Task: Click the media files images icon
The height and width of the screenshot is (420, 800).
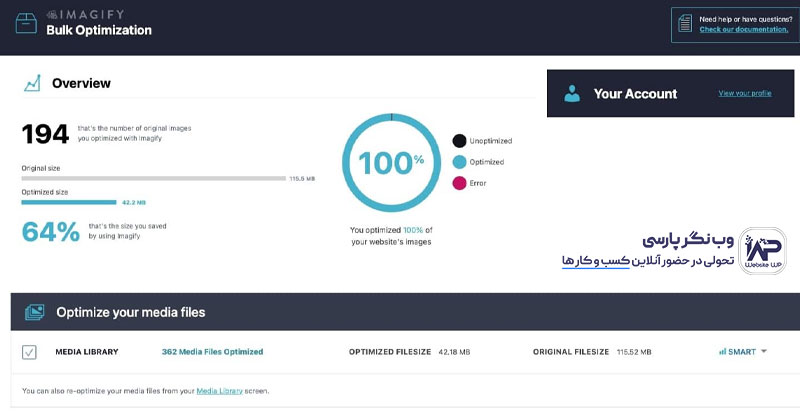Action: coord(35,312)
